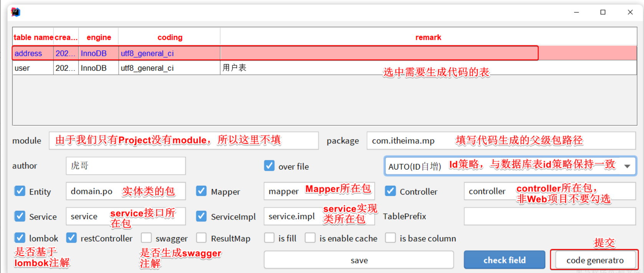Click the remark column header
Image resolution: width=644 pixels, height=273 pixels.
tap(428, 37)
